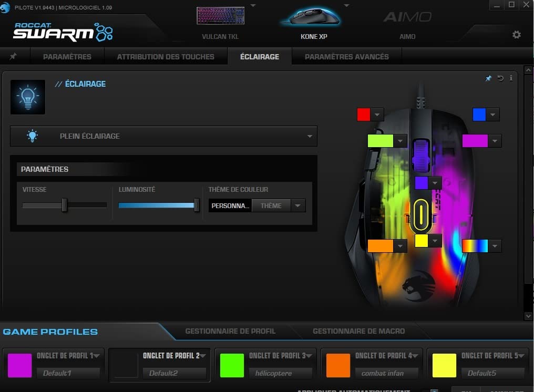This screenshot has width=534, height=392.
Task: Open Onglet de profil 1 dropdown
Action: click(97, 356)
